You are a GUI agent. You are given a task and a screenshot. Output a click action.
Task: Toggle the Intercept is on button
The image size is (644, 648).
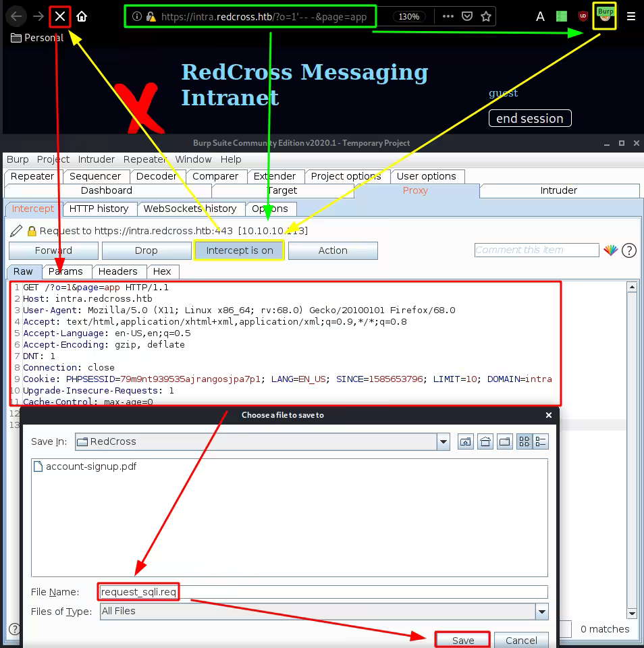click(240, 250)
